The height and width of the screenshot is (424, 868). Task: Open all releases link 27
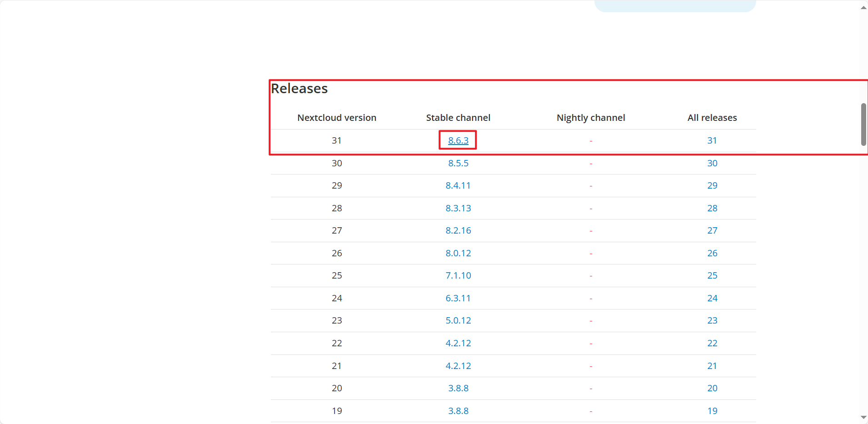[x=712, y=230]
